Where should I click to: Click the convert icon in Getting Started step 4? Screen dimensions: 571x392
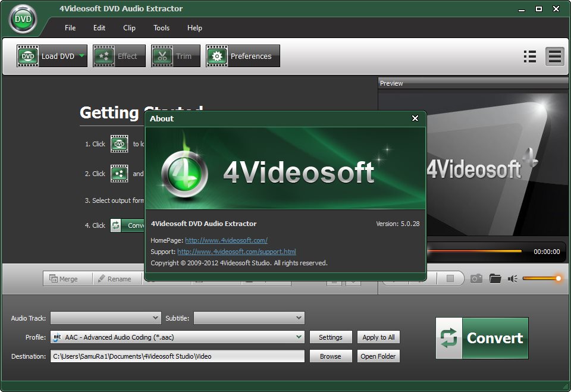[x=116, y=225]
